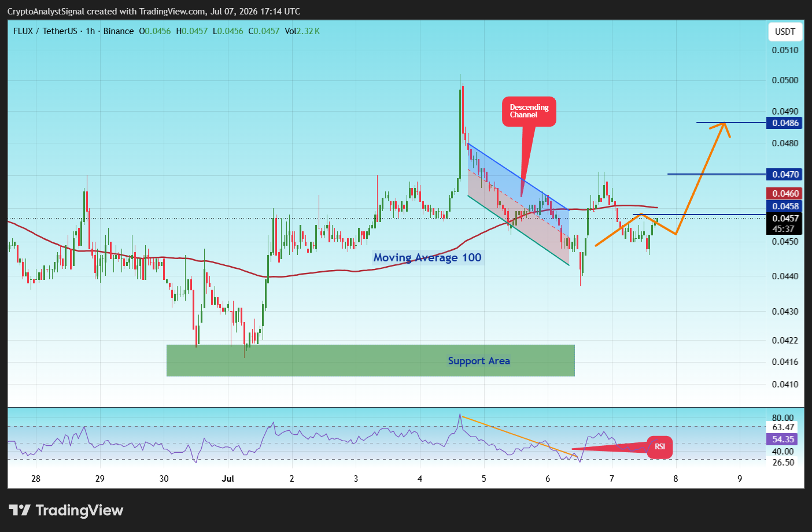Click the blue 0.0458 price tag

click(x=785, y=206)
